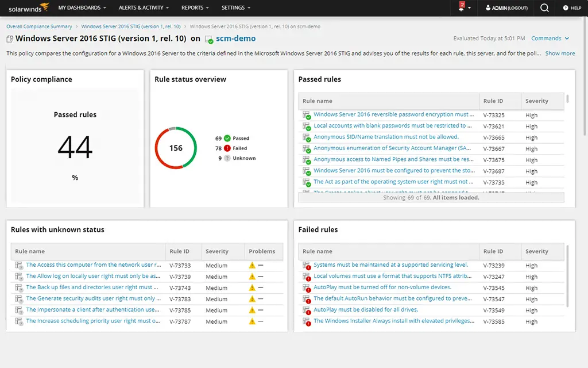Click unknown status icon for rule V-73733

[19, 266]
